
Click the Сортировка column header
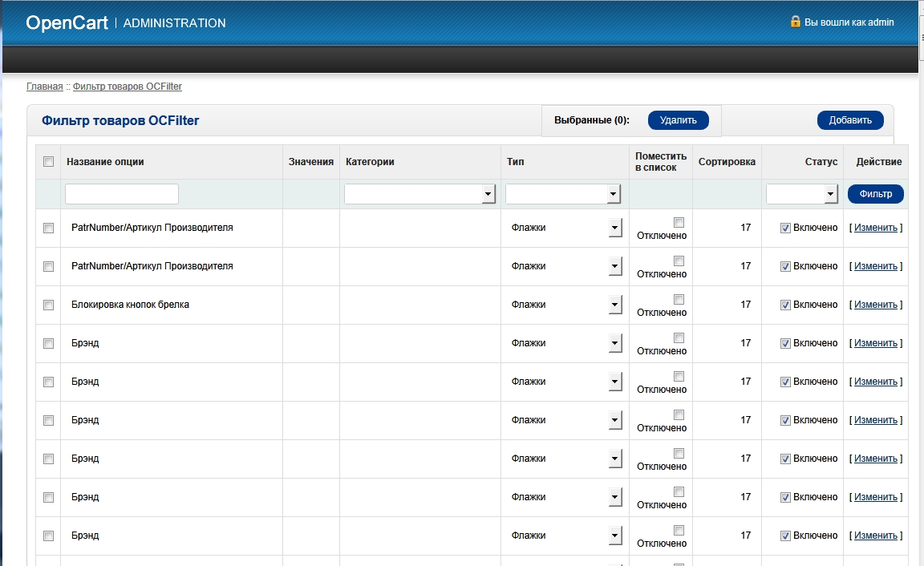[x=727, y=162]
